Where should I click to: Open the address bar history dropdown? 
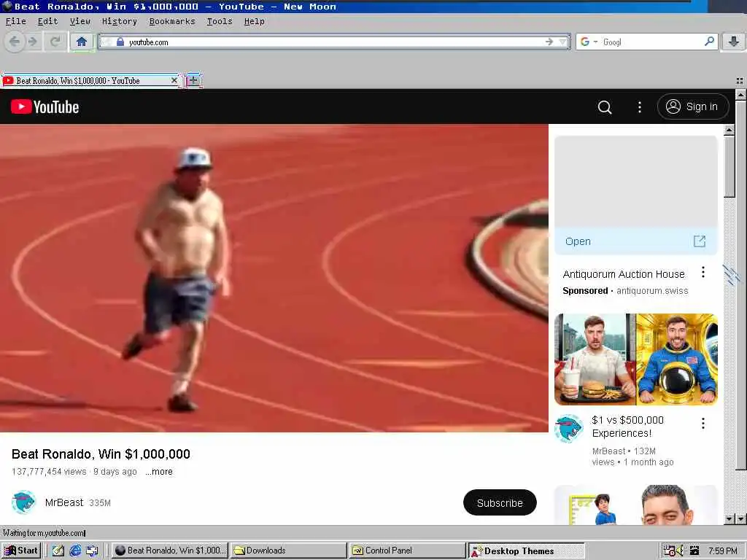click(x=562, y=42)
